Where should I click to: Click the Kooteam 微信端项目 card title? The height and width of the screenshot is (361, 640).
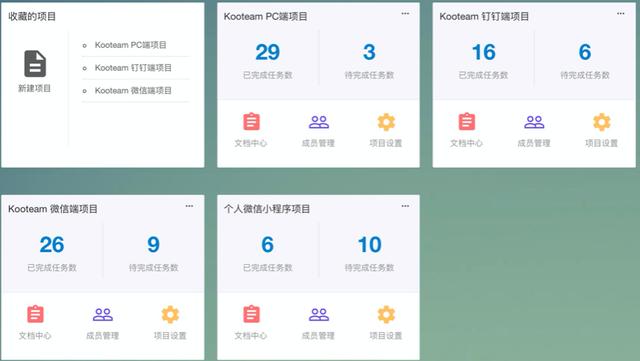click(53, 209)
